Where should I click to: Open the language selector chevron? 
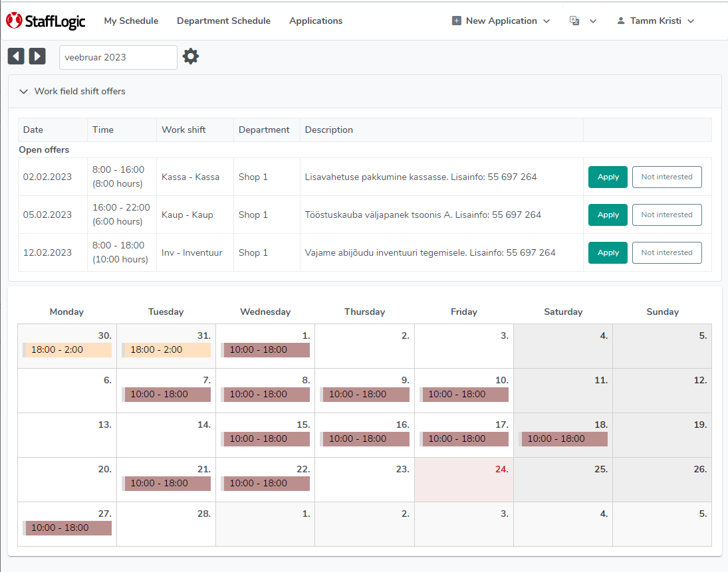point(593,21)
